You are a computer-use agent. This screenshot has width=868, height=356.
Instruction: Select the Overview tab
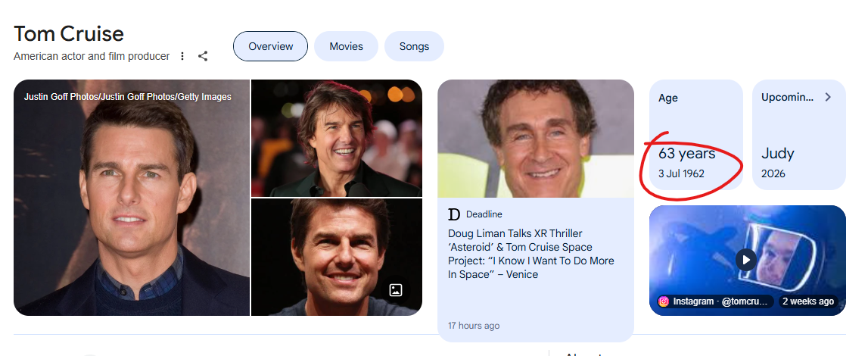pyautogui.click(x=271, y=46)
